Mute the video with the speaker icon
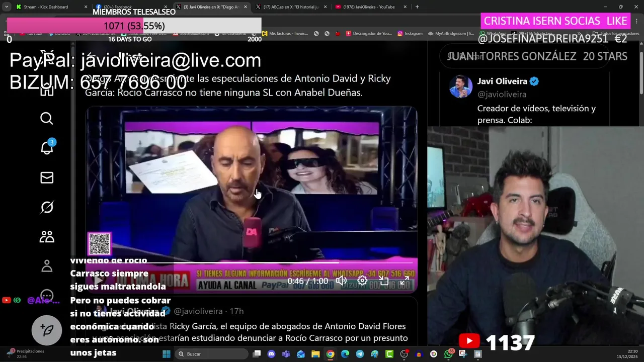The height and width of the screenshot is (362, 644). tap(341, 281)
